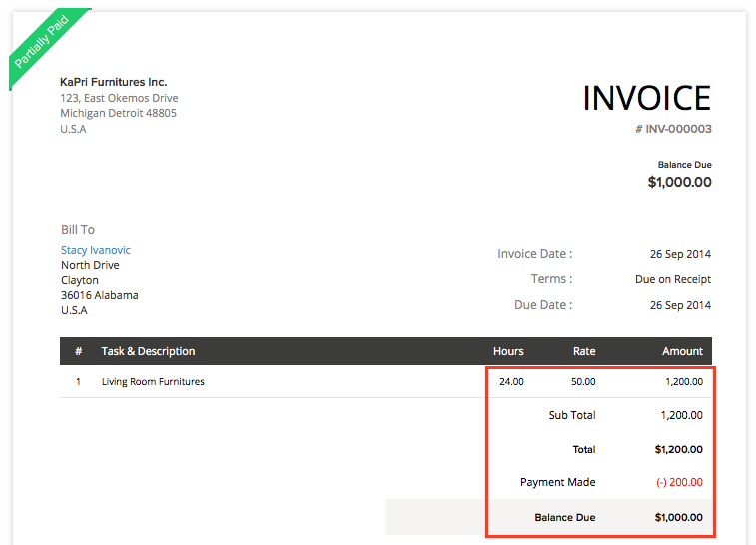Click the Due Date label
The image size is (756, 545).
coord(543,305)
